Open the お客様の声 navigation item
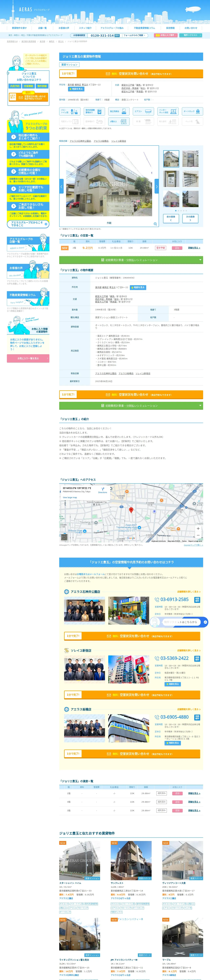 point(64,28)
